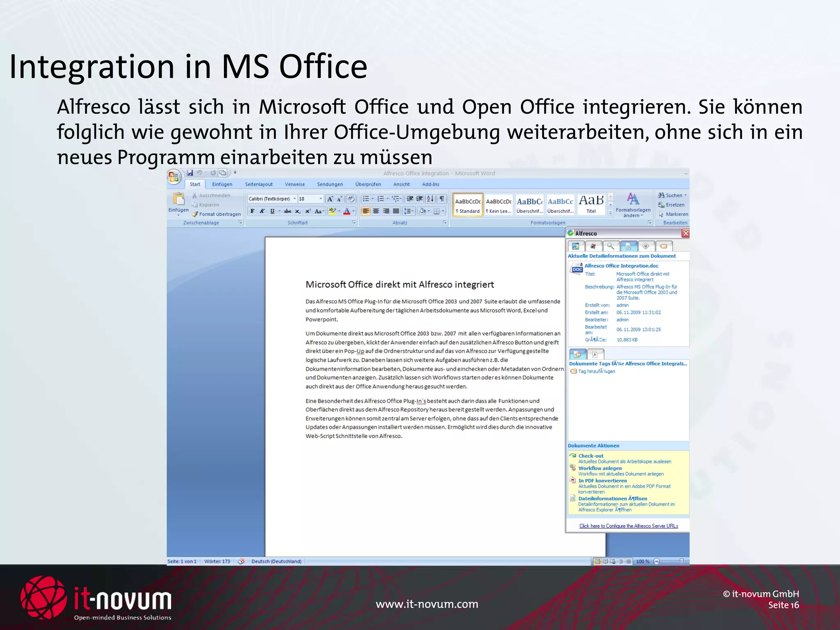Switch to draft view in status bar
The image size is (840, 630).
coord(629,562)
